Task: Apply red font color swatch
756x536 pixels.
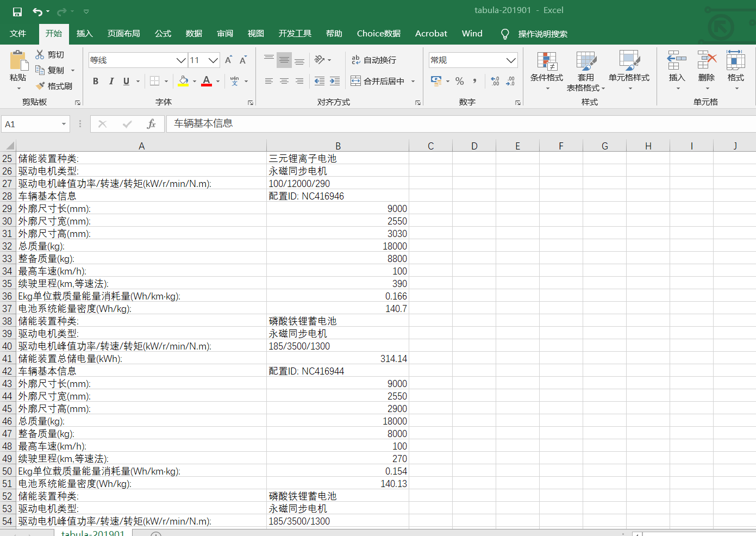Action: pyautogui.click(x=207, y=81)
